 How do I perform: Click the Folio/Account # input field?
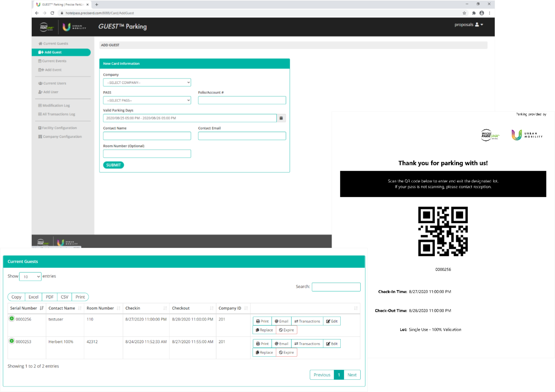[242, 100]
